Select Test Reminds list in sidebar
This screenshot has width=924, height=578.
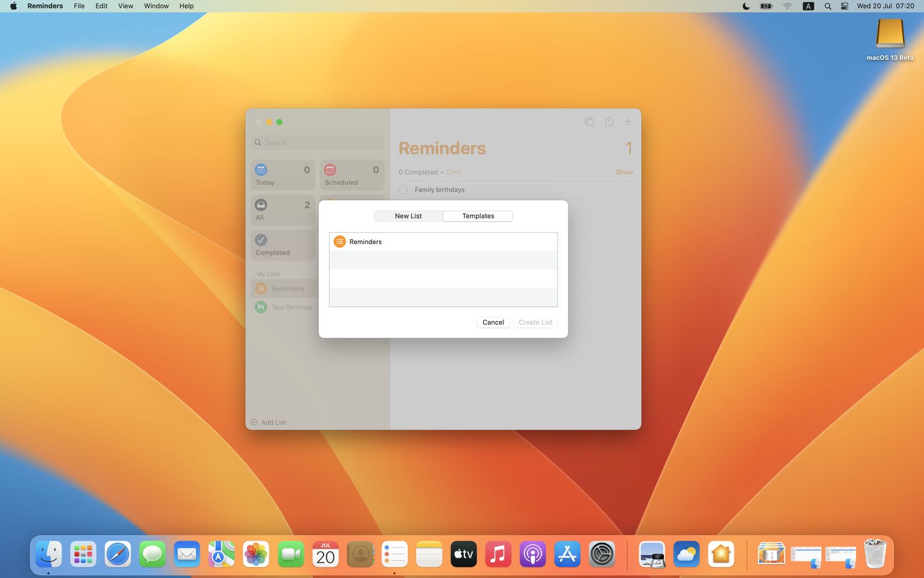pos(284,307)
